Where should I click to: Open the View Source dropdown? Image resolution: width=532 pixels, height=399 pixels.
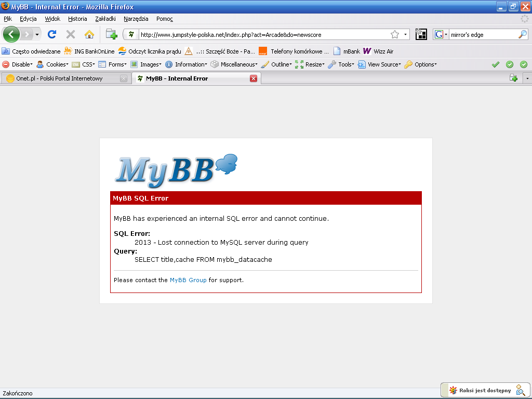[380, 64]
